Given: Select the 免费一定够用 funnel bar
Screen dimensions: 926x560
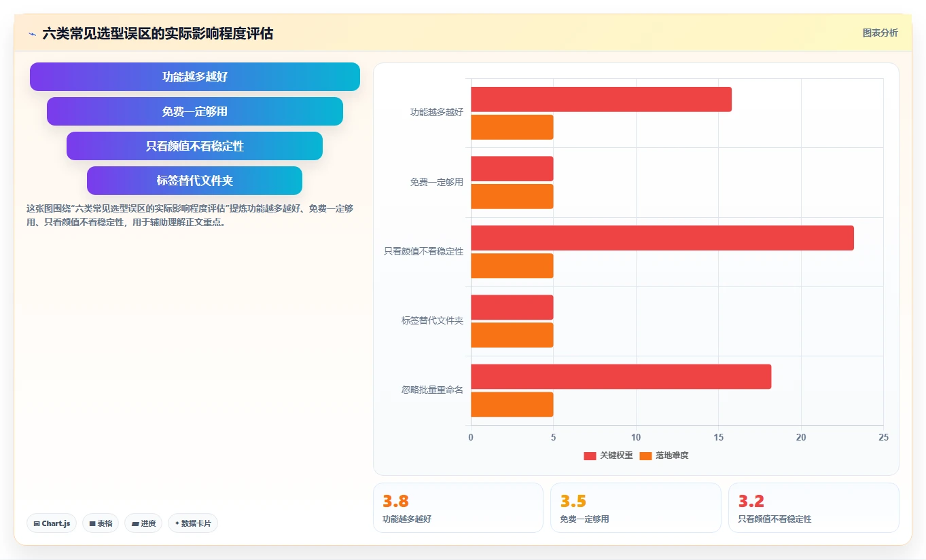Looking at the screenshot, I should pos(195,111).
